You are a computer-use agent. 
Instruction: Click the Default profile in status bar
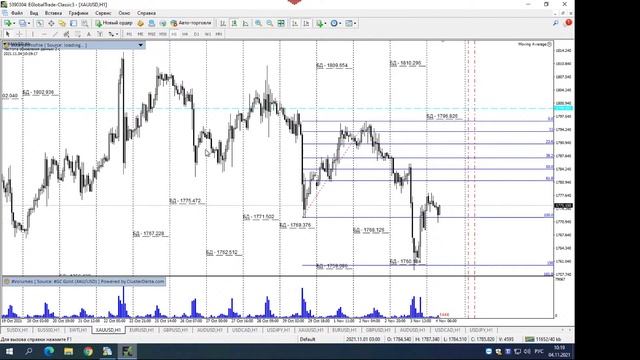point(307,339)
